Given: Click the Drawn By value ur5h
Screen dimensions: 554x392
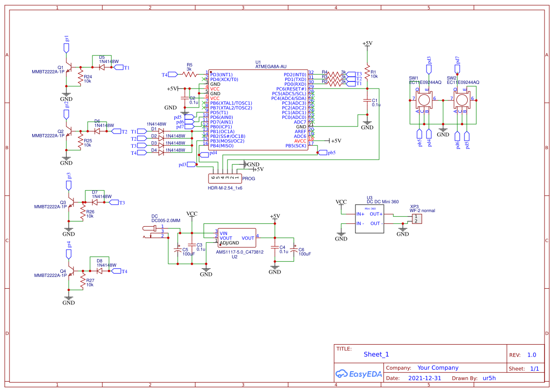Looking at the screenshot, I should tap(489, 378).
